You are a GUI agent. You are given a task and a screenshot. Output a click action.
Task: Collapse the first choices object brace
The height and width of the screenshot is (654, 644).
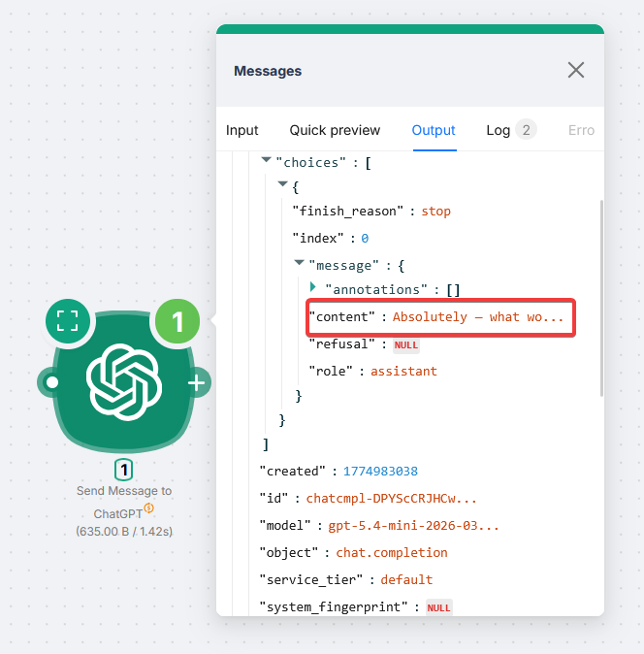click(282, 183)
